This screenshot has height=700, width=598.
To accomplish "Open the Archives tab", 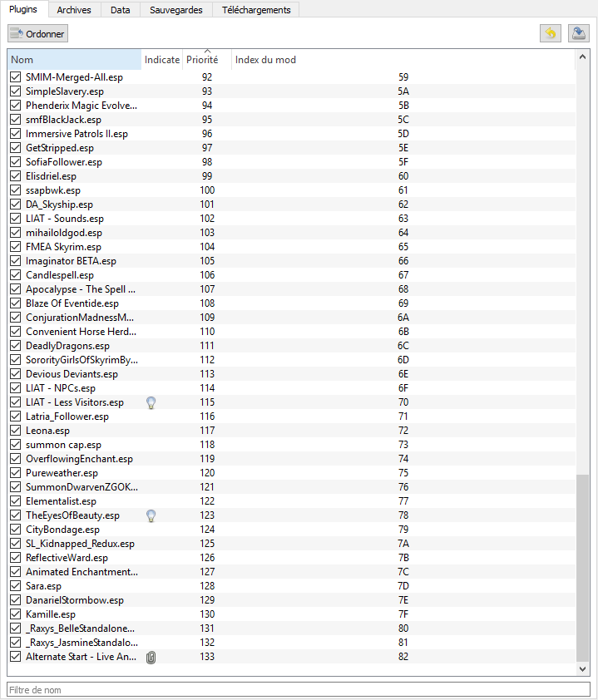I will coord(74,10).
